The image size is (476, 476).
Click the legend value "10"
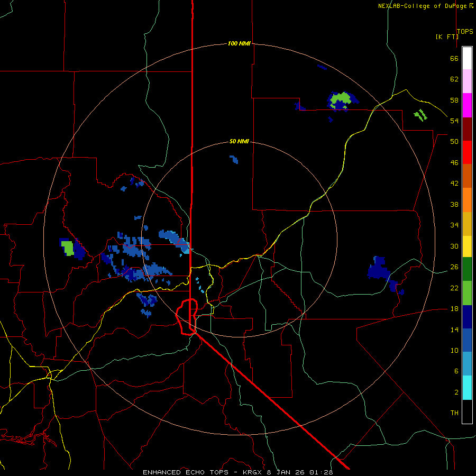tap(454, 350)
